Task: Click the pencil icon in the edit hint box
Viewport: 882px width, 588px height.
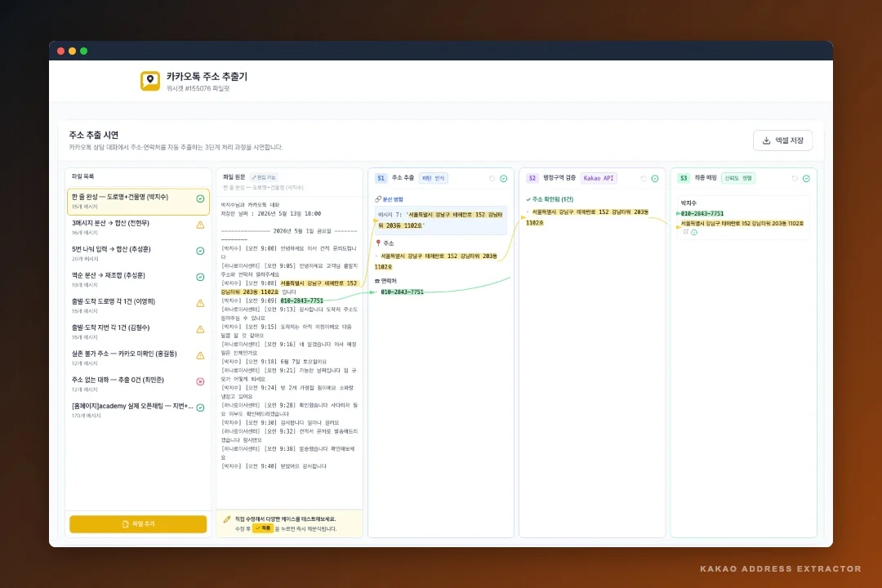Action: pos(227,519)
